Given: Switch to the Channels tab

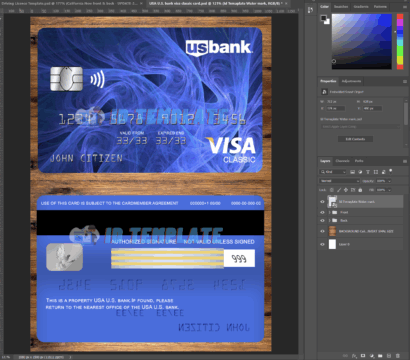Looking at the screenshot, I should pyautogui.click(x=342, y=161).
